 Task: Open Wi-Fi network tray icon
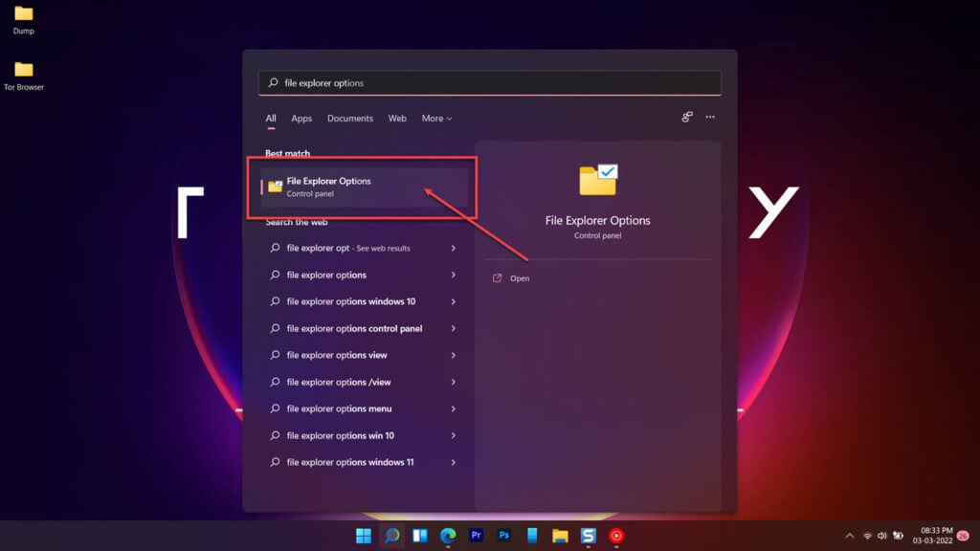pyautogui.click(x=867, y=536)
